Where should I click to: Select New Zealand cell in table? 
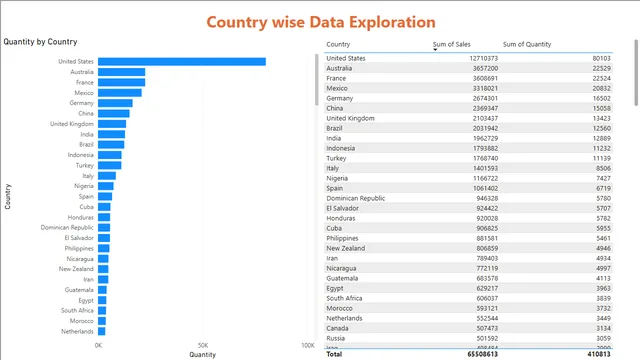pos(346,248)
